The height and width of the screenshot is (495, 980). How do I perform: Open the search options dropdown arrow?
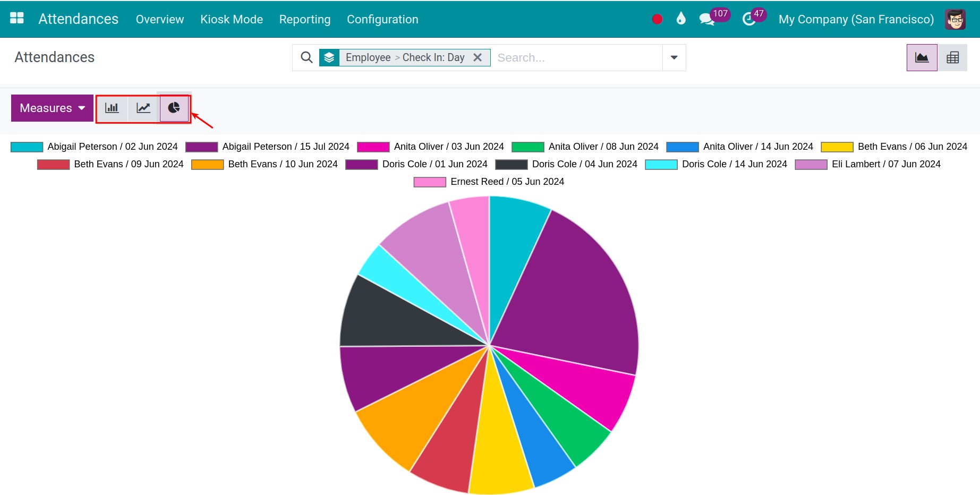[x=674, y=57]
